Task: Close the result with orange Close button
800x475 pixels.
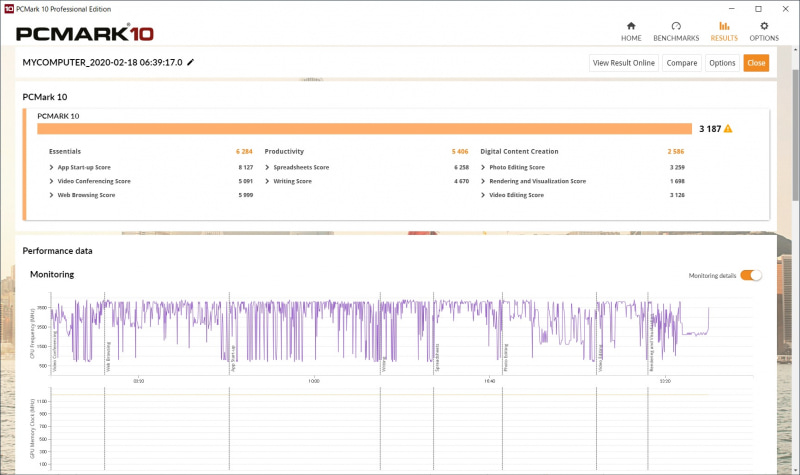Action: (756, 63)
